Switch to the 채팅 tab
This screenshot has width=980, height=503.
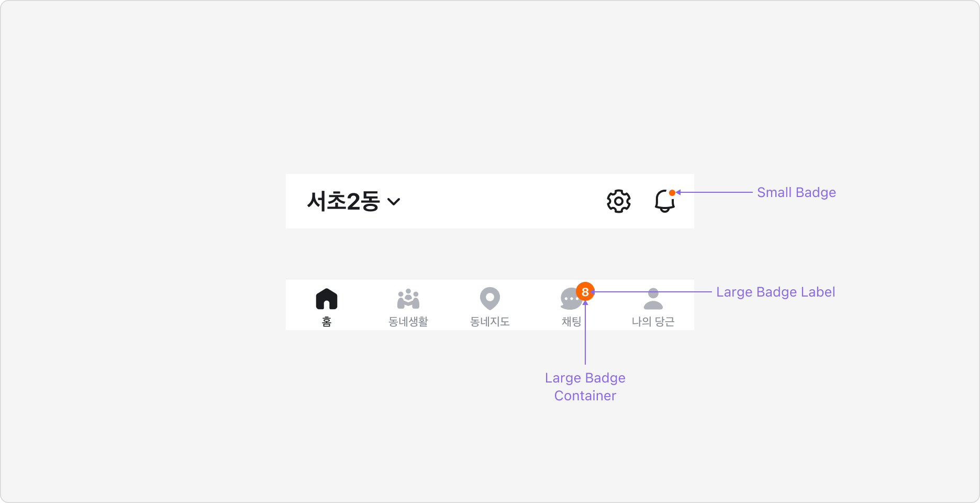coord(571,322)
